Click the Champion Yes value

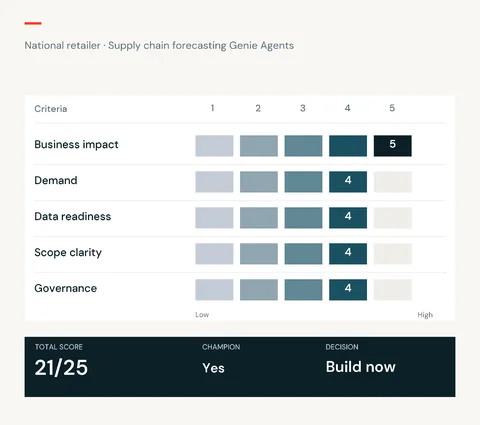click(x=213, y=368)
